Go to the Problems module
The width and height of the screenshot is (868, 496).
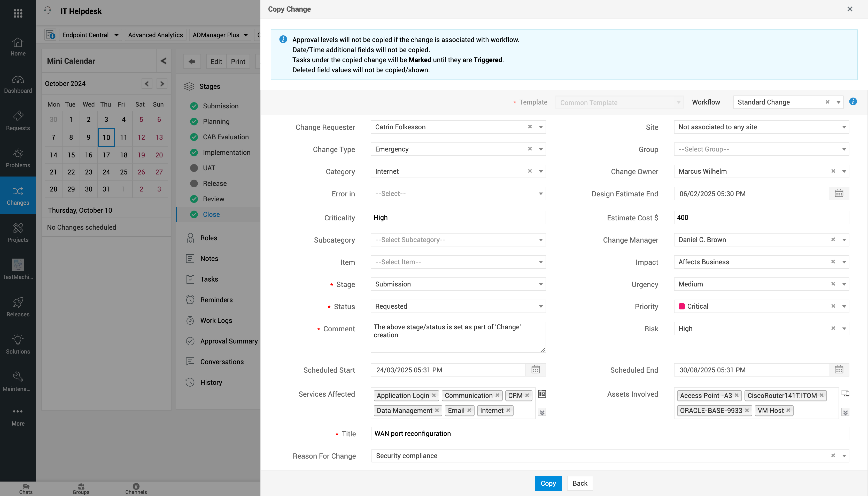click(x=18, y=158)
